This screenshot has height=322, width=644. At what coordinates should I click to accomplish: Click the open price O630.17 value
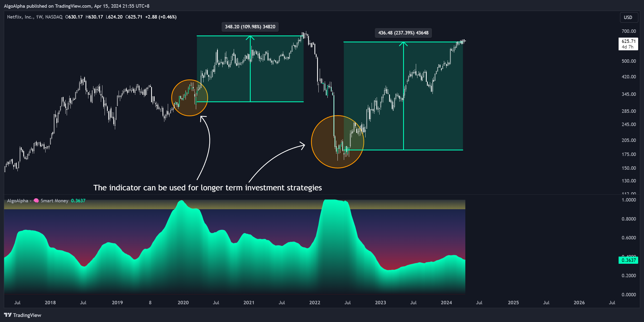[74, 17]
